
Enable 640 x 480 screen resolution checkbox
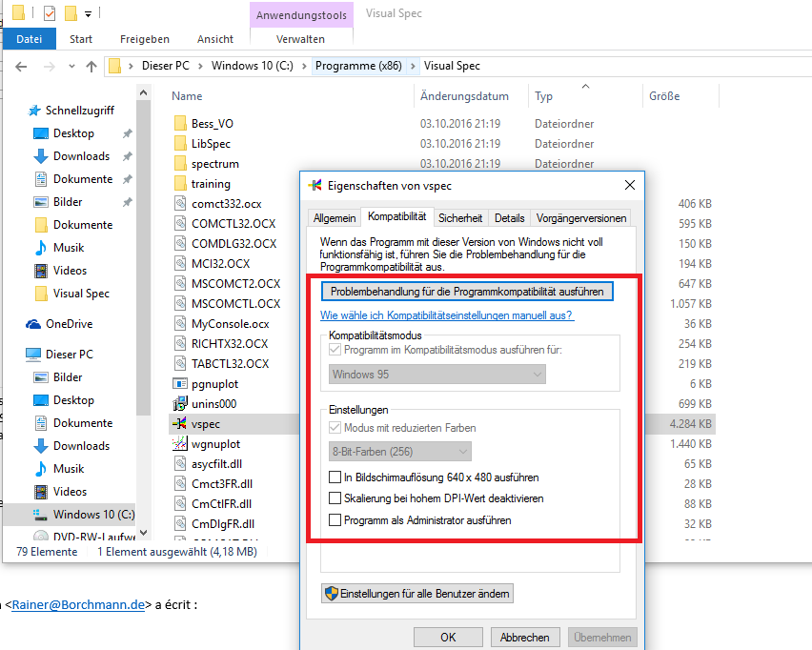335,477
